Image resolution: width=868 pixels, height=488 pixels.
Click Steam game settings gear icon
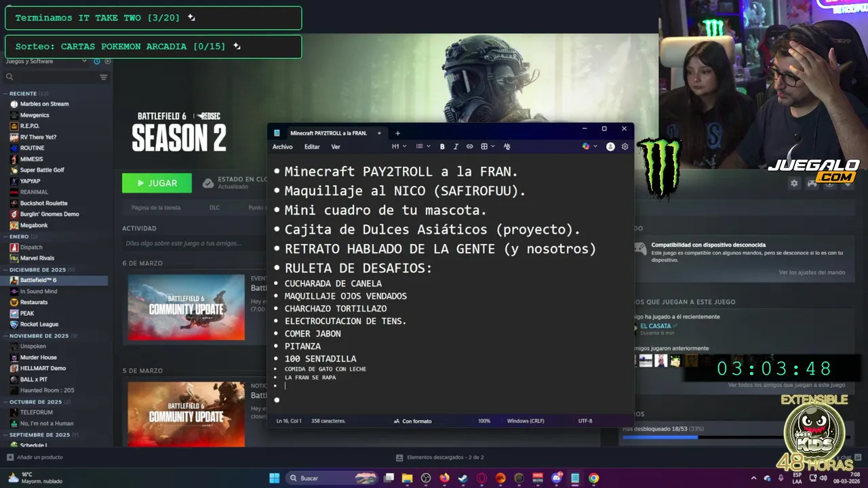click(794, 183)
